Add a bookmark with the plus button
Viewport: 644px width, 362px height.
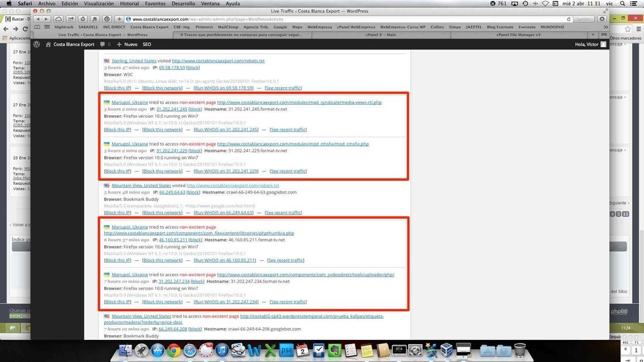click(x=119, y=19)
